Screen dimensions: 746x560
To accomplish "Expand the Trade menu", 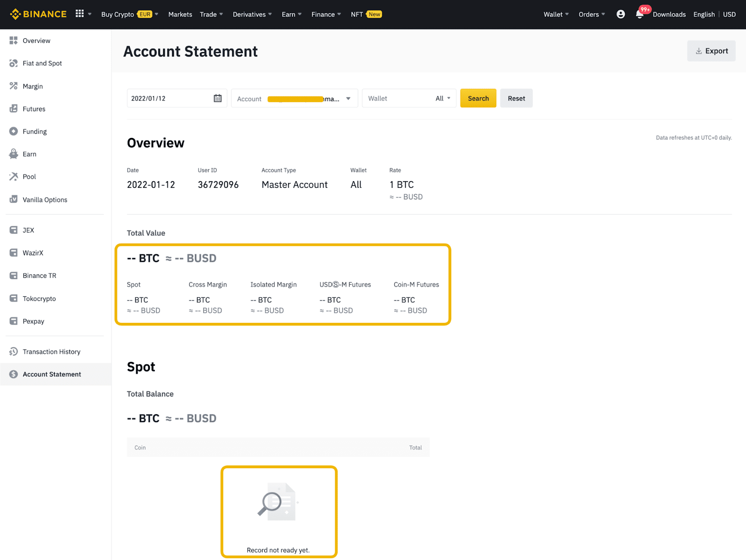I will tap(211, 14).
